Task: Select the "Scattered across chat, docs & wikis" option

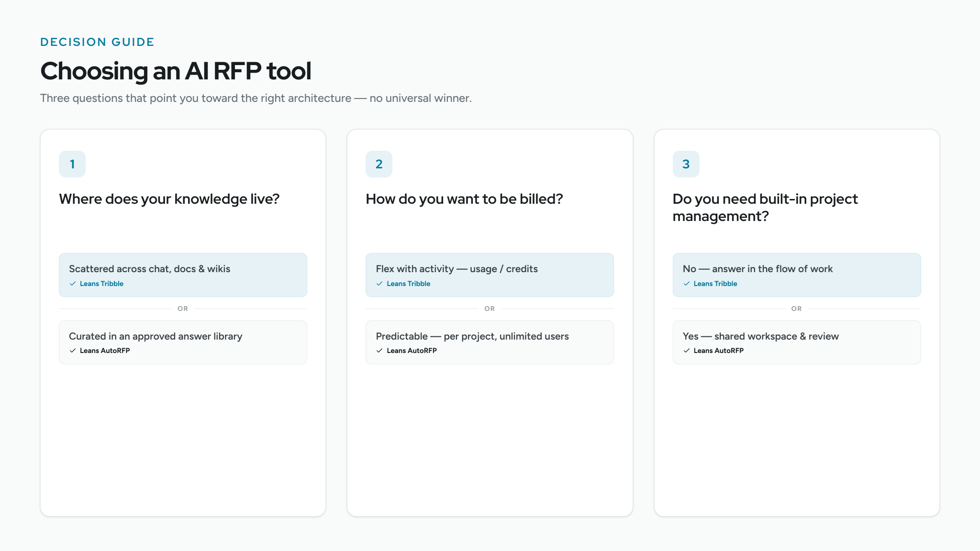Action: click(x=183, y=275)
